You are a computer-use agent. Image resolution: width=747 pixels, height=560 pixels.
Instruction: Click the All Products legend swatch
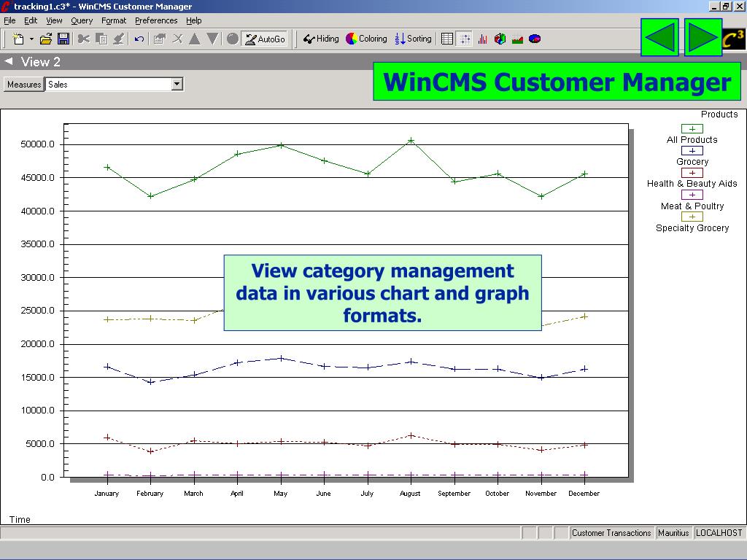[692, 128]
